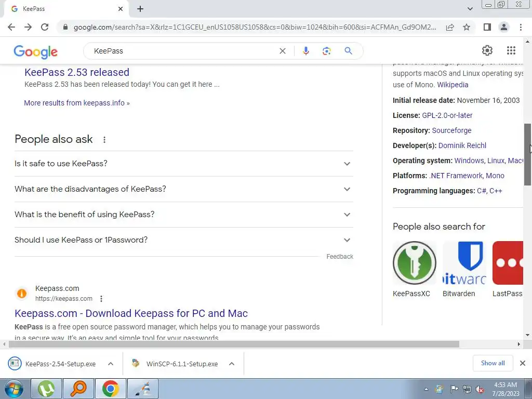532x399 pixels.
Task: Open the Mono platform link
Action: 495,176
